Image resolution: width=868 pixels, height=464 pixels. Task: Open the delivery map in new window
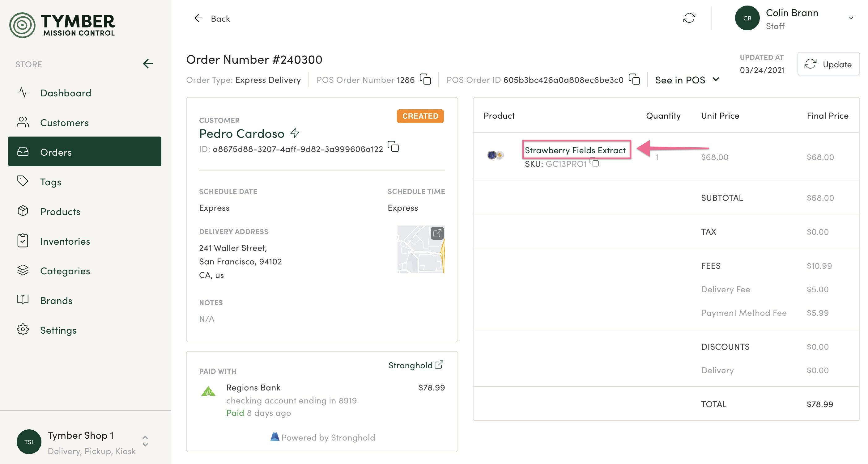437,233
